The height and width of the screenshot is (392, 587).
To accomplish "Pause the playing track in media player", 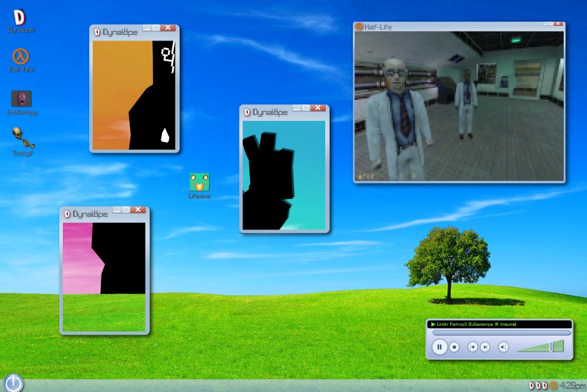I will (440, 347).
